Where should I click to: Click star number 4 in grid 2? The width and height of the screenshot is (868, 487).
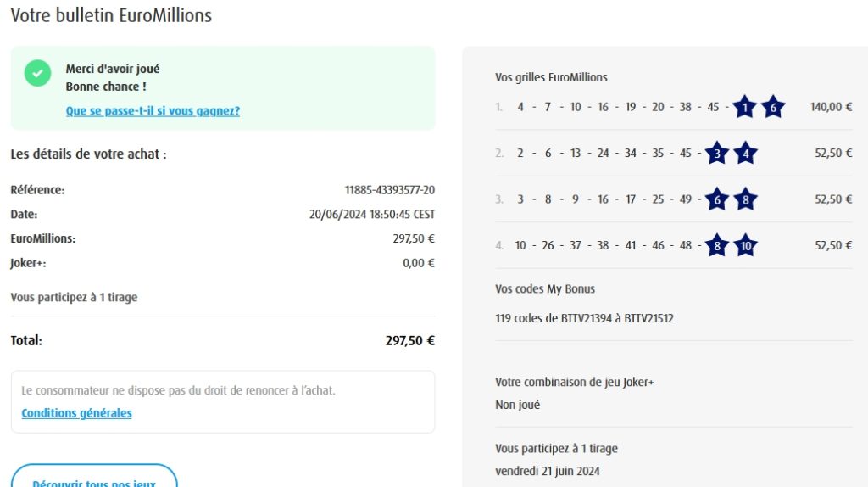pos(745,154)
